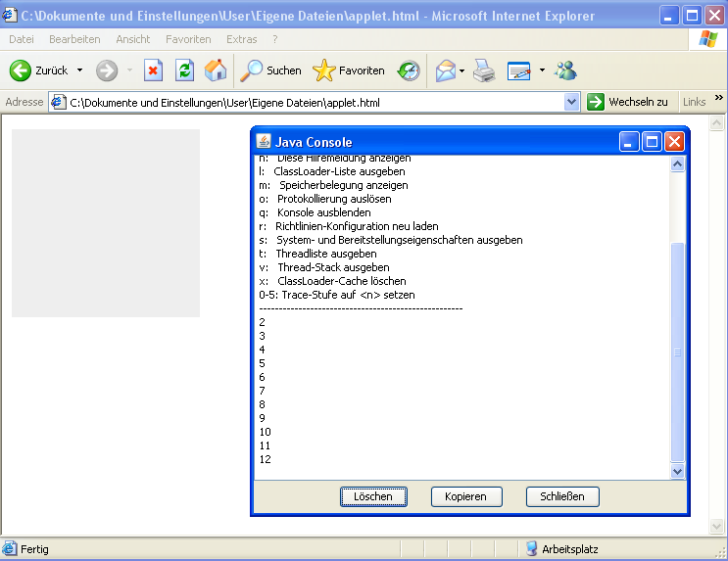Open the mail icon dropdown arrow
Screen dimensions: 728x561
(x=461, y=70)
